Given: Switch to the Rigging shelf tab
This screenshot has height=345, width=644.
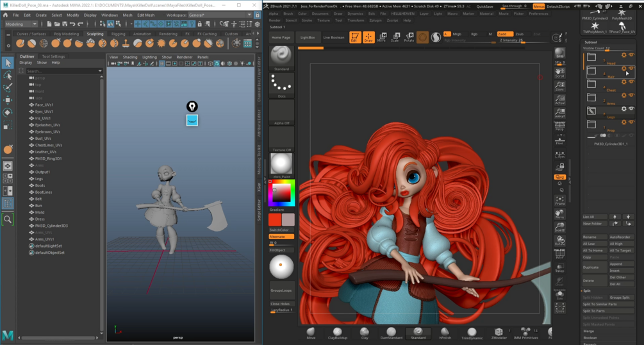Looking at the screenshot, I should tap(119, 34).
